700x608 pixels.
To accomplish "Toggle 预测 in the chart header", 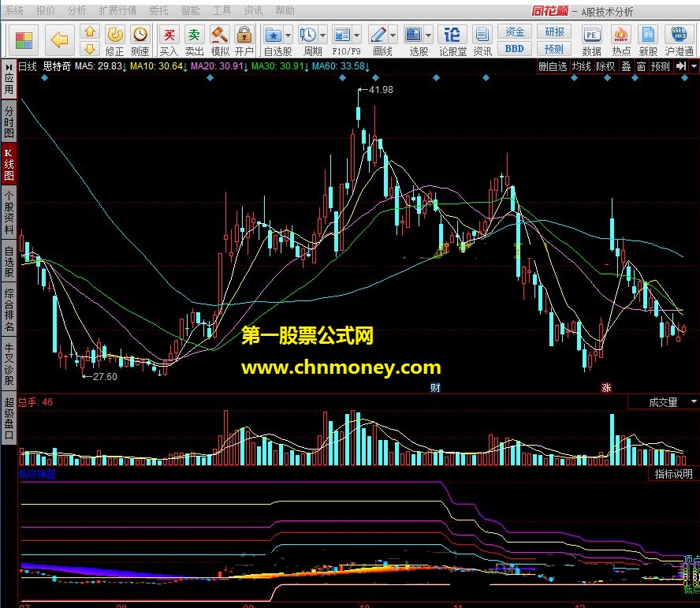I will [x=661, y=66].
